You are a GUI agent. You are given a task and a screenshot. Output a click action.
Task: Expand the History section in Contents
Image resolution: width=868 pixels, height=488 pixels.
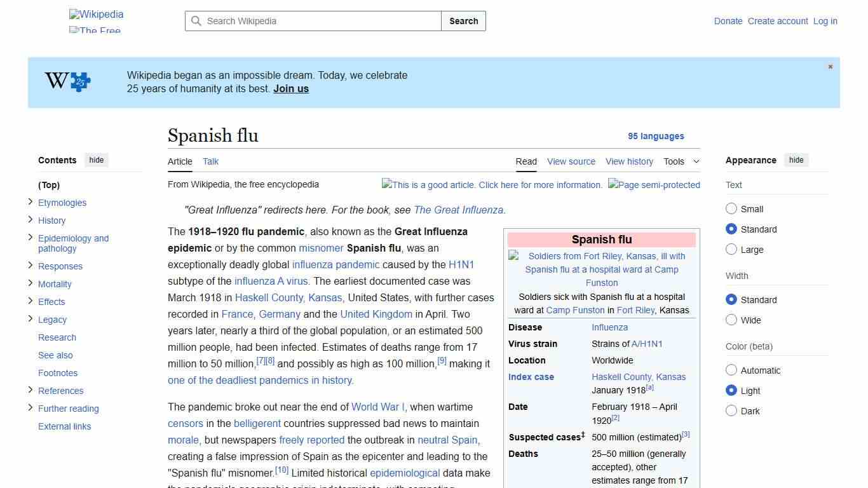[x=30, y=220]
